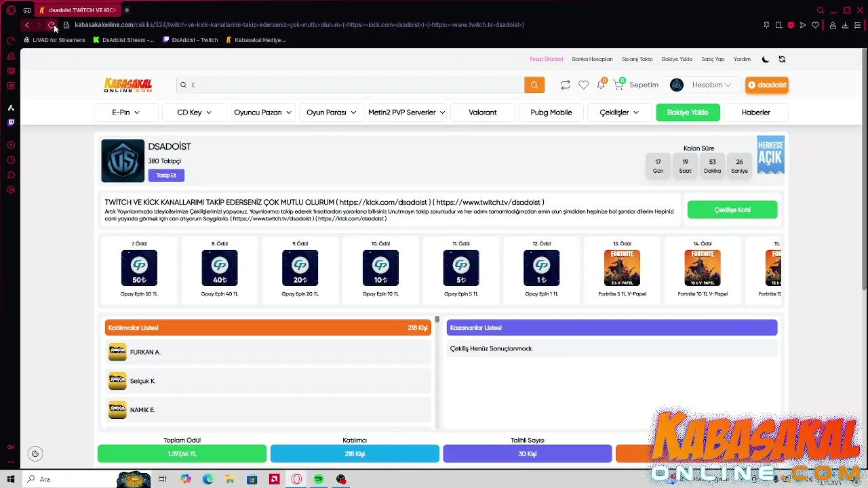Click the browser toolbar heart bookmark icon

(x=815, y=25)
